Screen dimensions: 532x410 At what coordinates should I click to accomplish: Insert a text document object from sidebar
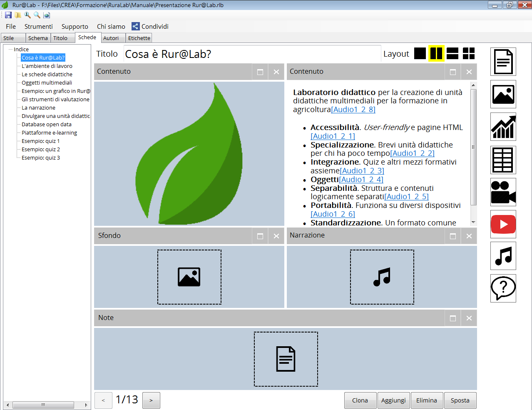(503, 62)
